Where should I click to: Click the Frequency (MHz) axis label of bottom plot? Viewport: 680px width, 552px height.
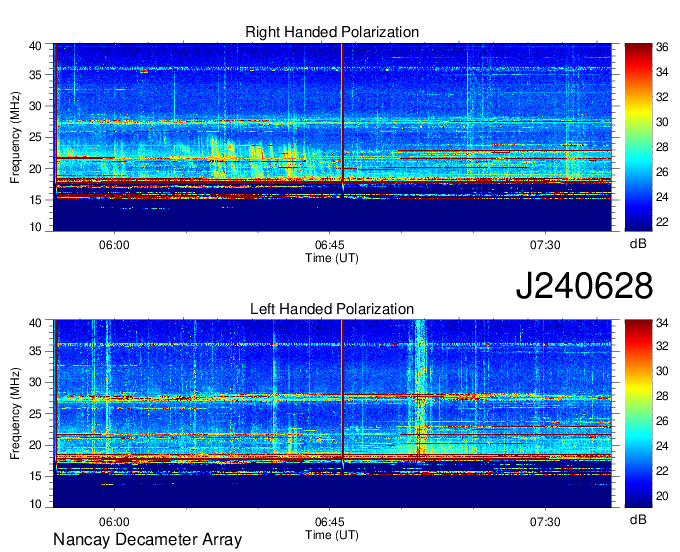[x=15, y=414]
